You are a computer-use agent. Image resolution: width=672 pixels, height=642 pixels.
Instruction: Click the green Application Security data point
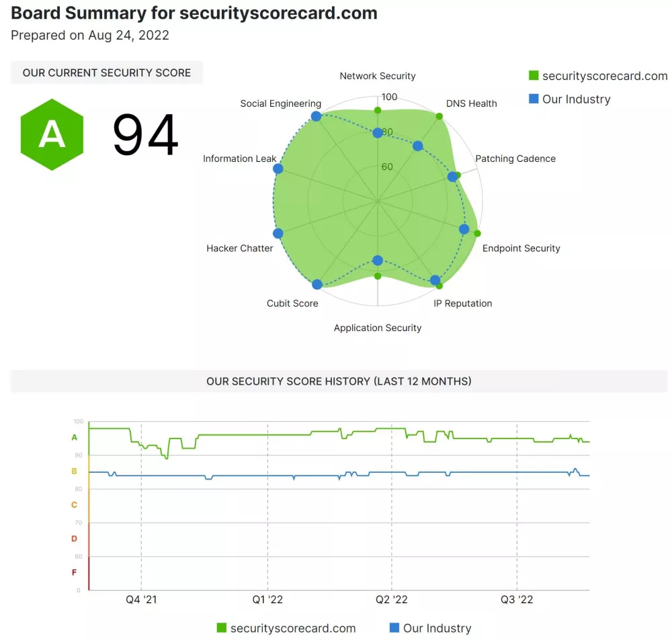pyautogui.click(x=378, y=276)
